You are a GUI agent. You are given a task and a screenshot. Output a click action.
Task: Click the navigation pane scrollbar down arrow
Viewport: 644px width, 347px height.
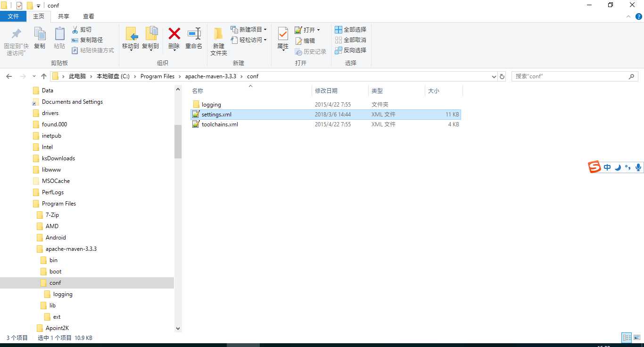(x=178, y=328)
